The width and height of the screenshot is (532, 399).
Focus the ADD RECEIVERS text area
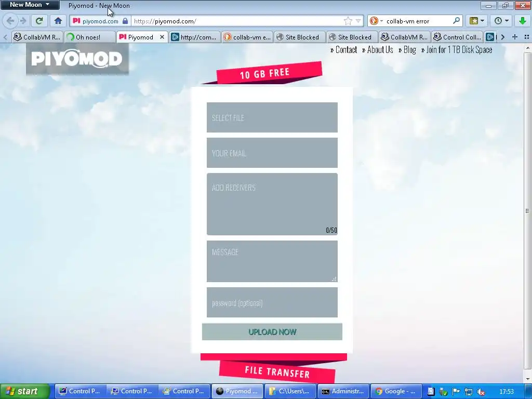(x=272, y=204)
